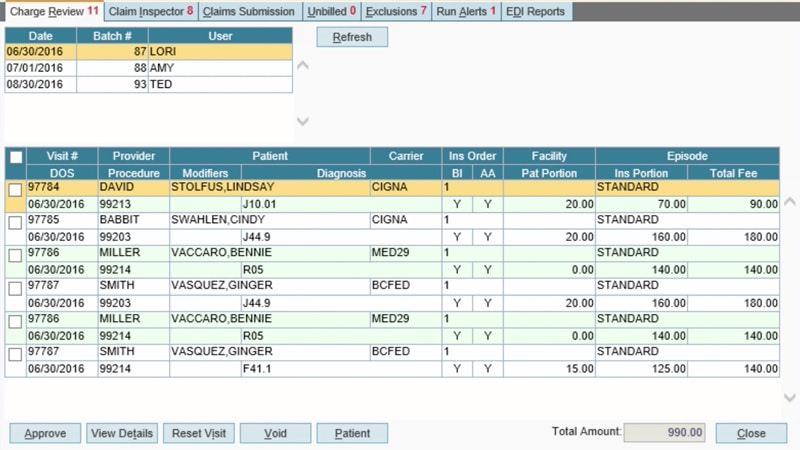Select batch 88 by AMY
This screenshot has height=450, width=800.
point(148,68)
